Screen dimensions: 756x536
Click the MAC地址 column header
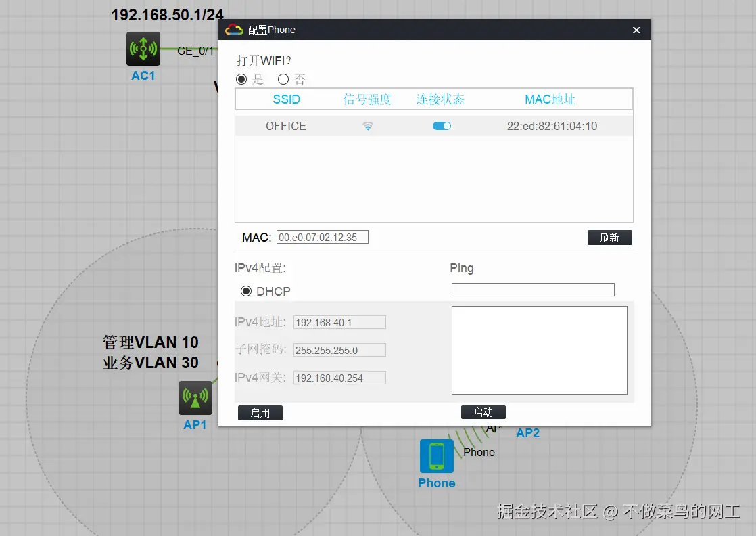point(550,99)
